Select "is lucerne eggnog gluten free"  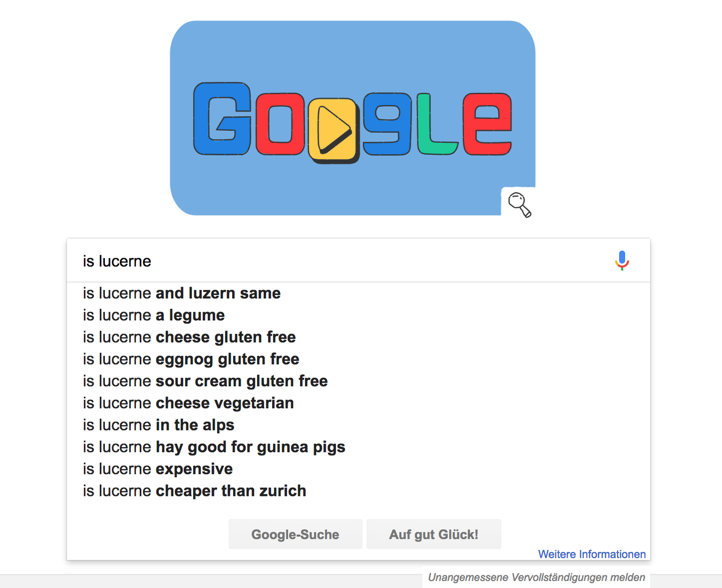click(191, 359)
